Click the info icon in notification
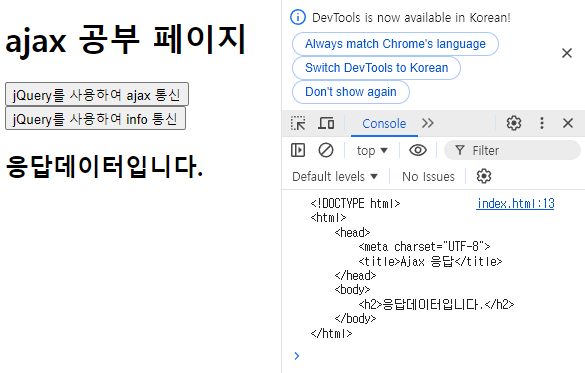585x373 pixels. coord(298,18)
